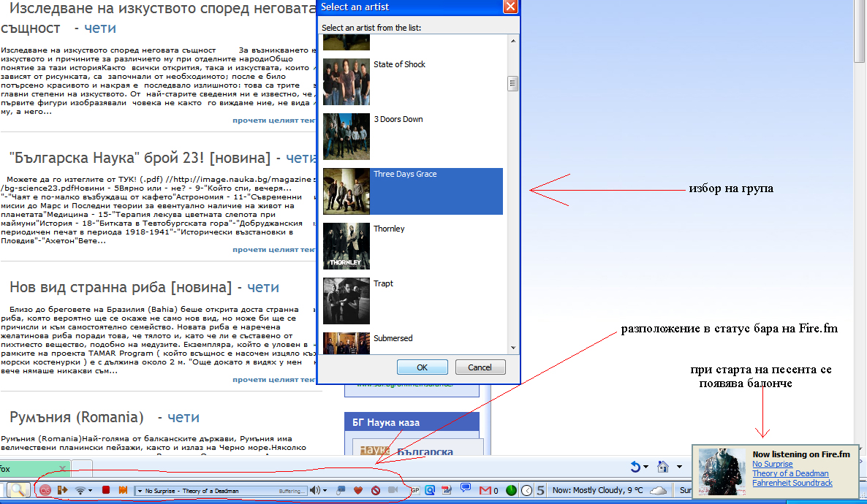867x504 pixels.
Task: Click the GP status bar icon
Action: point(414,490)
